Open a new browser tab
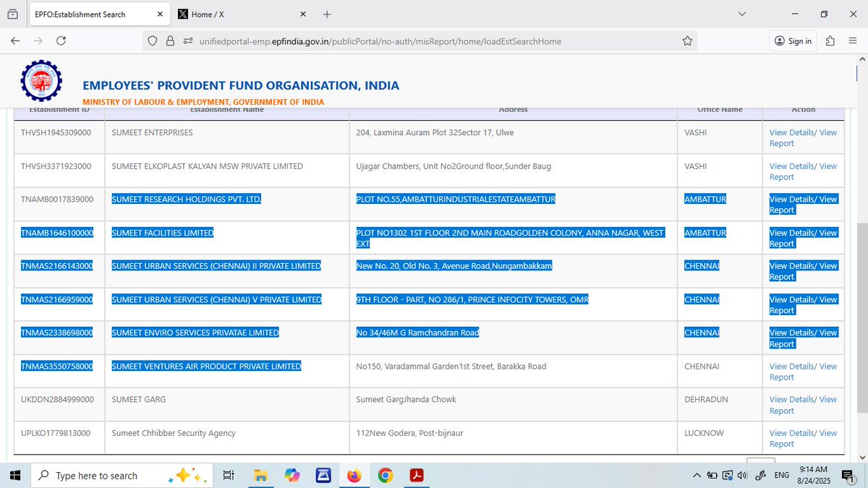868x488 pixels. pos(327,14)
